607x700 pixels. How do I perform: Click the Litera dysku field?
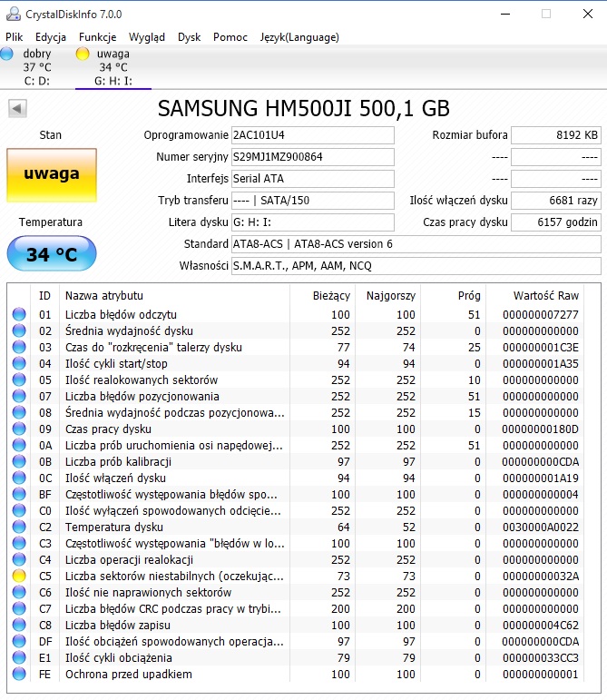coord(313,222)
